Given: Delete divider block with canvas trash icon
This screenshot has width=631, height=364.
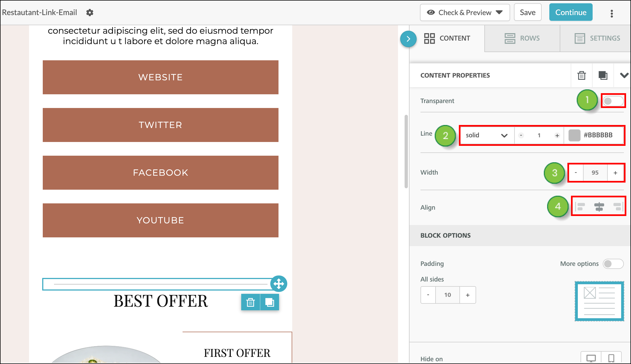Looking at the screenshot, I should coord(251,302).
